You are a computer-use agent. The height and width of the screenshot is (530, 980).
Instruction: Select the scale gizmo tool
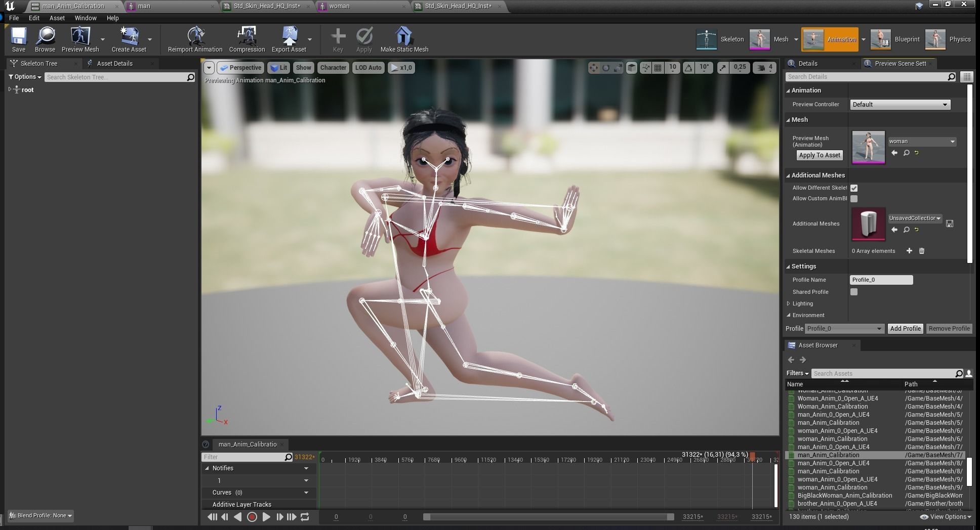[x=618, y=68]
